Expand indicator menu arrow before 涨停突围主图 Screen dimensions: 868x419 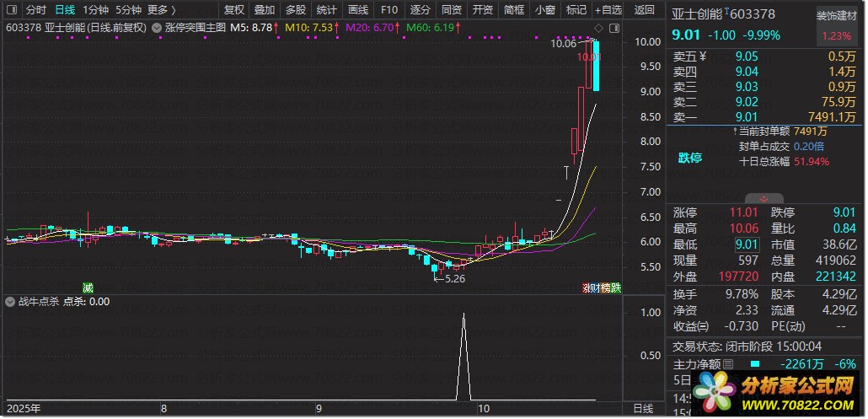158,27
